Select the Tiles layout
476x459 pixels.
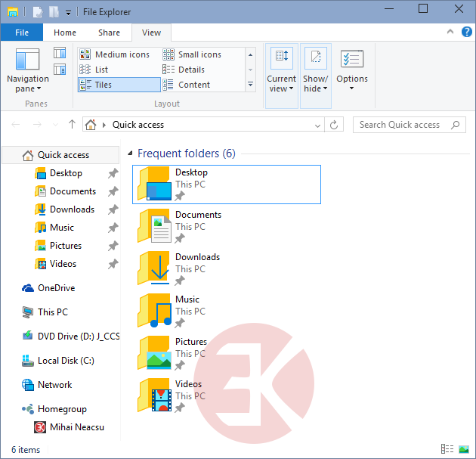[x=119, y=85]
